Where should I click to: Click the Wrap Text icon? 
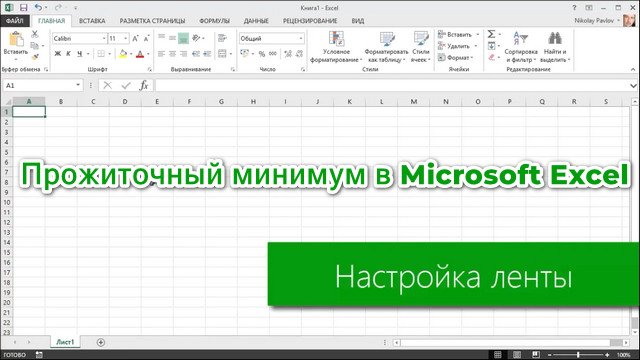click(x=222, y=38)
